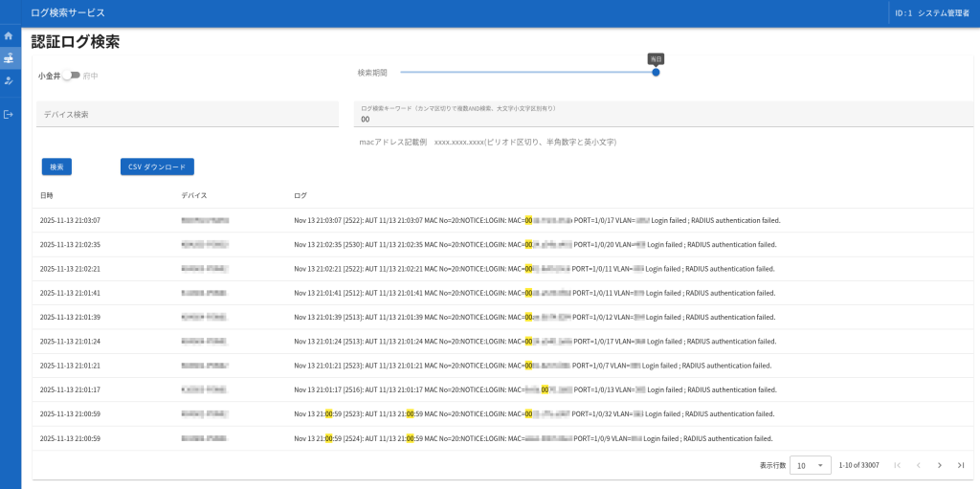This screenshot has width=980, height=489.
Task: Jump to last page of log results
Action: [961, 465]
